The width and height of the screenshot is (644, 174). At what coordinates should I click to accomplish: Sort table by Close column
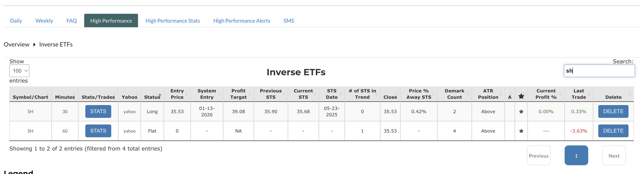[x=390, y=97]
